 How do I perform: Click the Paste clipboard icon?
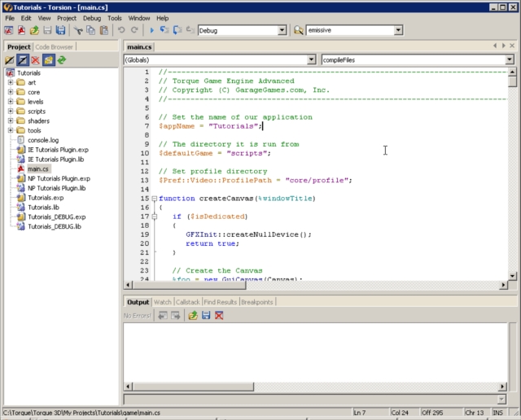pos(103,30)
